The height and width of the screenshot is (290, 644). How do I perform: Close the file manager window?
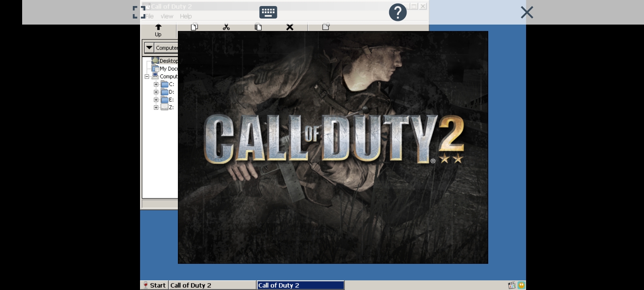pos(423,6)
